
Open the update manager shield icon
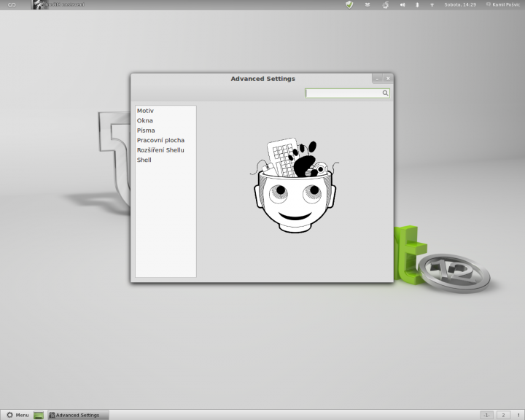click(x=349, y=4)
